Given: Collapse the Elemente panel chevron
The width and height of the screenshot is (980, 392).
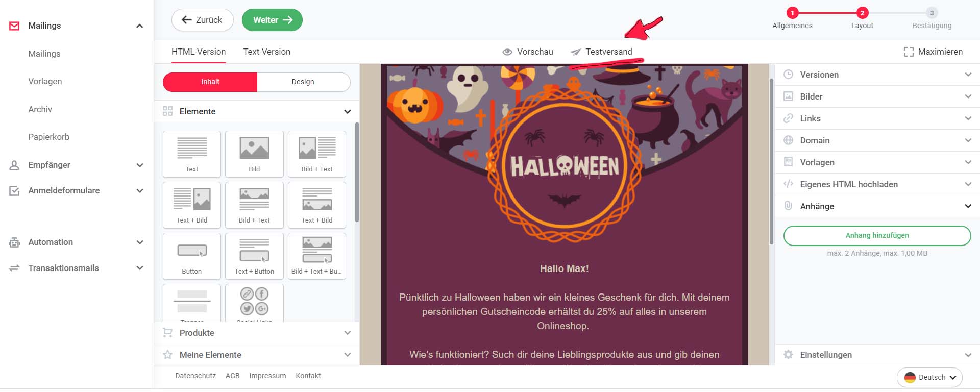Looking at the screenshot, I should (x=348, y=111).
